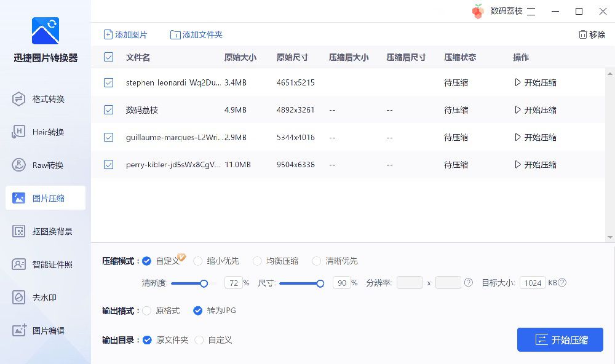This screenshot has height=364, width=615.
Task: Open the 去水印 sidebar icon
Action: (18, 298)
